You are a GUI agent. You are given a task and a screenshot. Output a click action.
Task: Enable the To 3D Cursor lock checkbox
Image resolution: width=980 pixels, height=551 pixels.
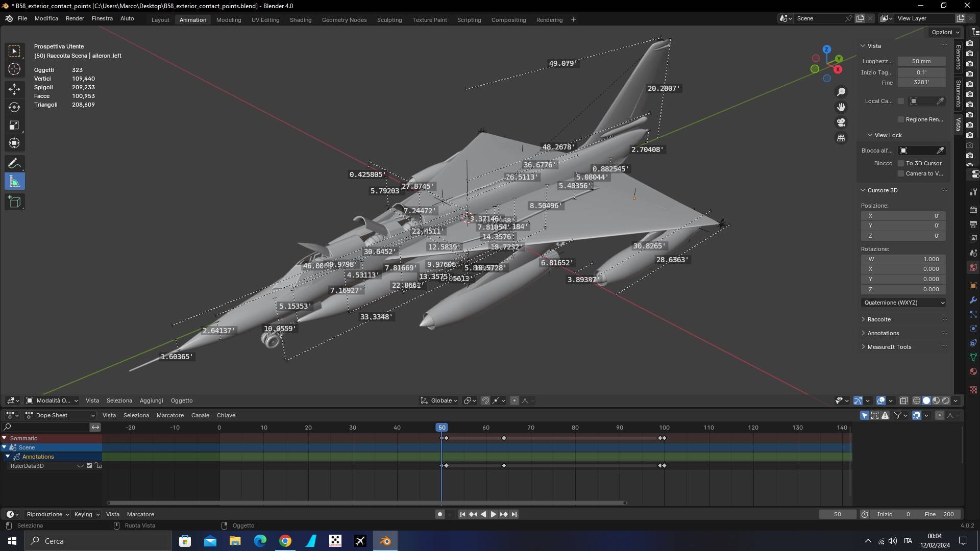coord(901,163)
